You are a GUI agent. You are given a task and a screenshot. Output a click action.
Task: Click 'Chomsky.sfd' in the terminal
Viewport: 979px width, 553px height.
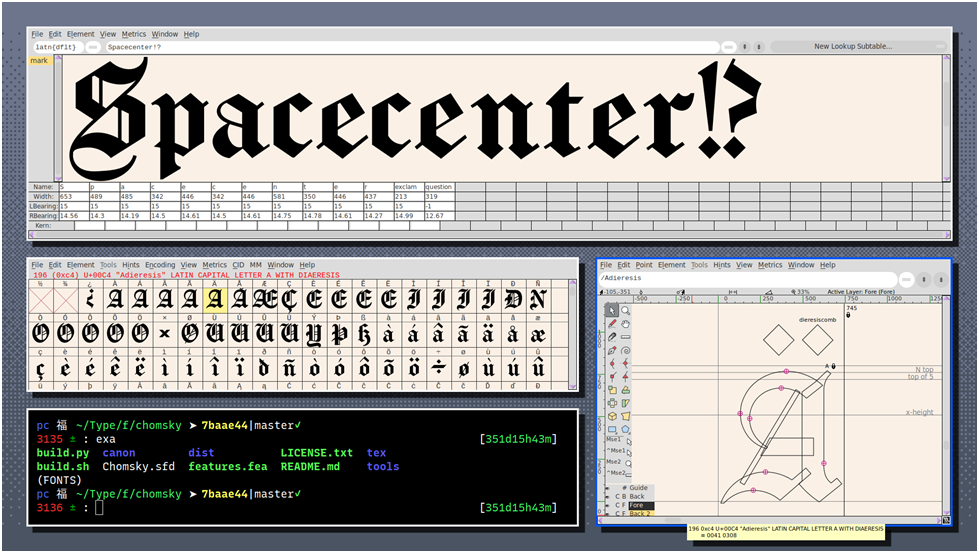[x=139, y=466]
